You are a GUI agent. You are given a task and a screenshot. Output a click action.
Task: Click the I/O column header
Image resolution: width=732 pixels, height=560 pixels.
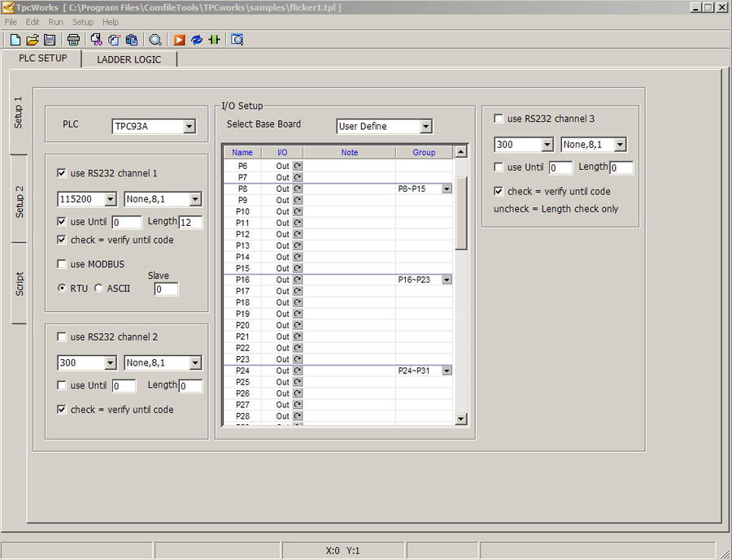pyautogui.click(x=282, y=153)
